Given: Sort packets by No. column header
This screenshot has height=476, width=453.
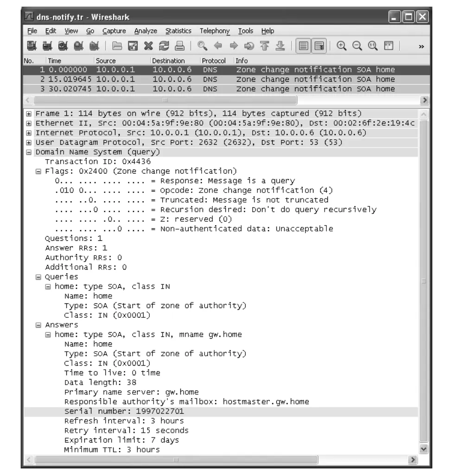Looking at the screenshot, I should 35,61.
